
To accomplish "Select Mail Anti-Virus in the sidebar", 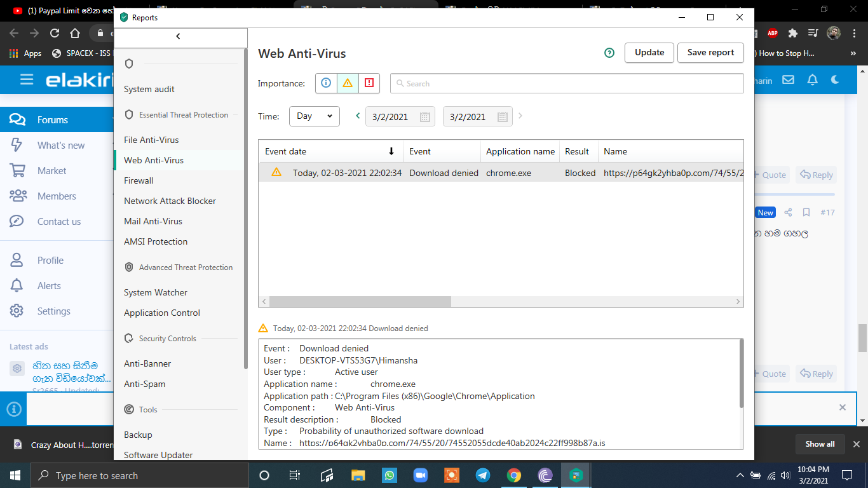I will 153,221.
